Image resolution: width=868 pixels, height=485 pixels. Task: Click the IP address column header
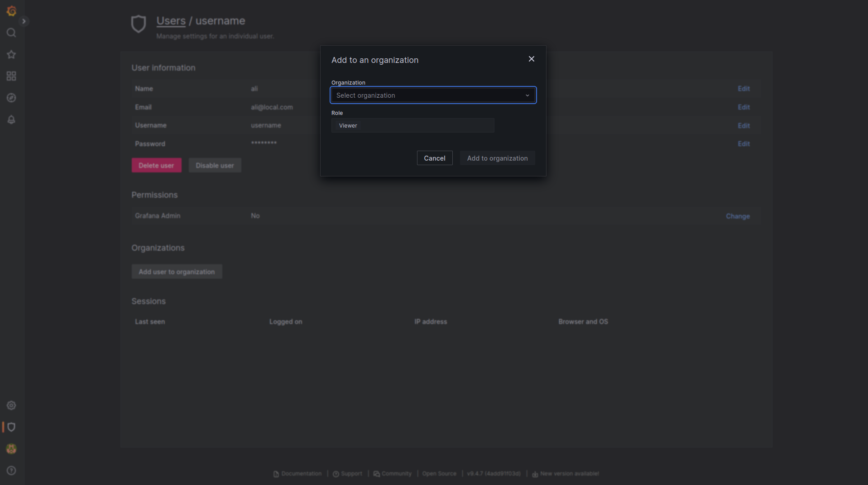coord(431,322)
